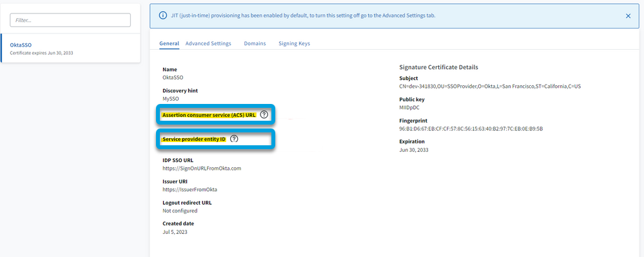Click the Logout redirect URL Not configured value
The width and height of the screenshot is (644, 257).
click(180, 211)
